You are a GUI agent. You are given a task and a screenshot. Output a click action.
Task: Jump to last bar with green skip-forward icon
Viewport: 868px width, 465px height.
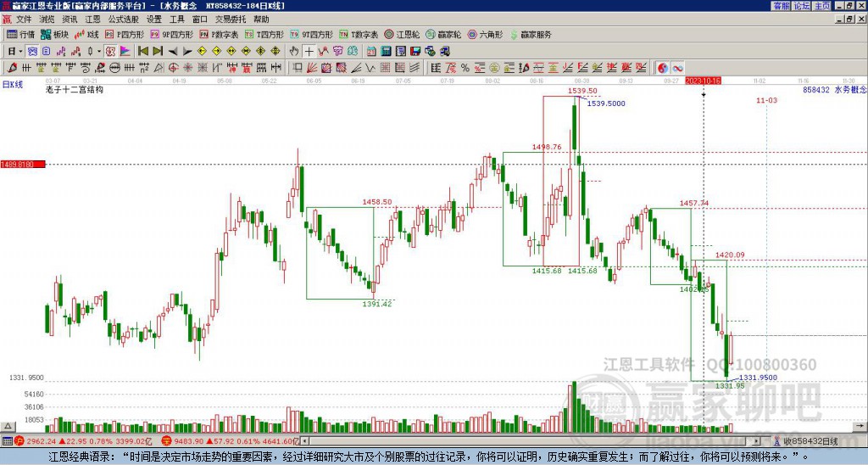[x=158, y=51]
